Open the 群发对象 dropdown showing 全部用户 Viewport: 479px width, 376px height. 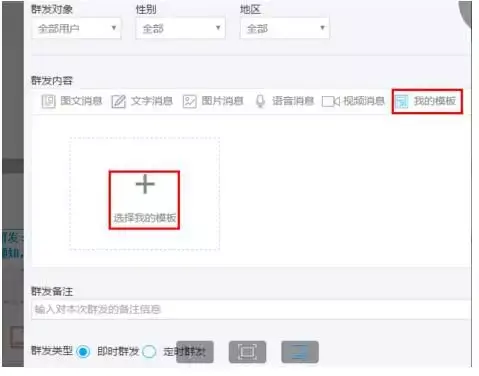click(76, 29)
